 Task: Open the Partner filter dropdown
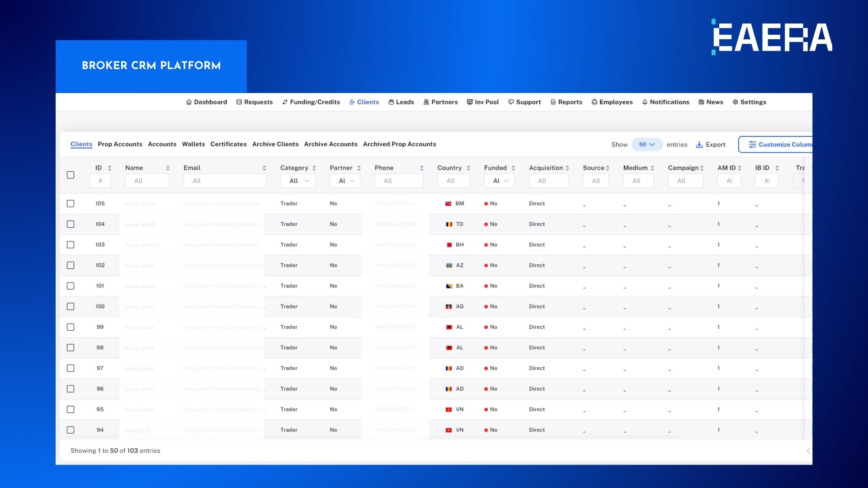(345, 181)
